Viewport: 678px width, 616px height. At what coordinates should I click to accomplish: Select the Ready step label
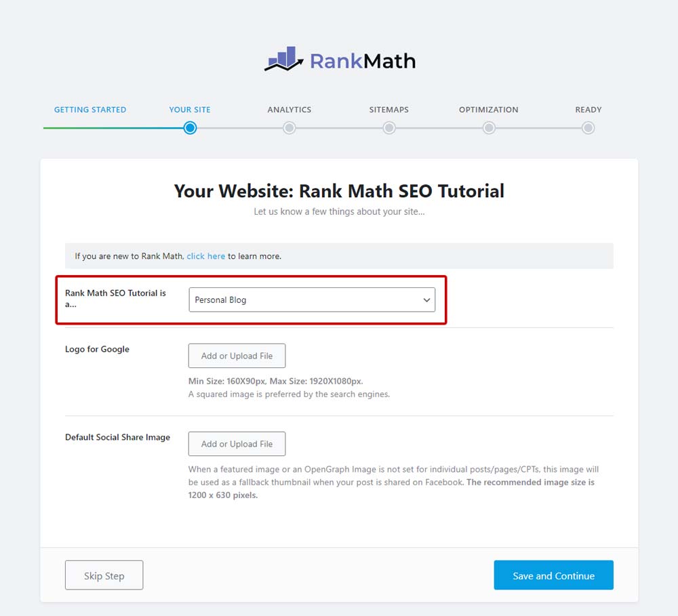click(588, 109)
